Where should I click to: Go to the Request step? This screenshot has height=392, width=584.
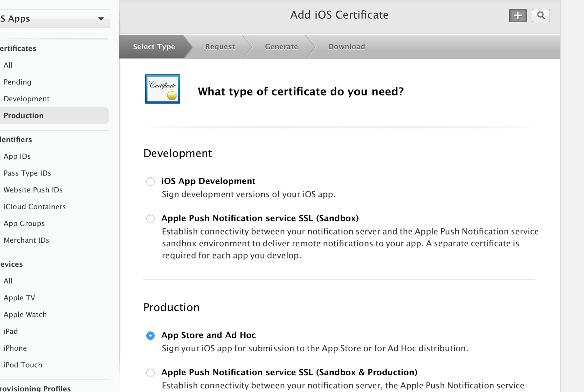point(220,47)
